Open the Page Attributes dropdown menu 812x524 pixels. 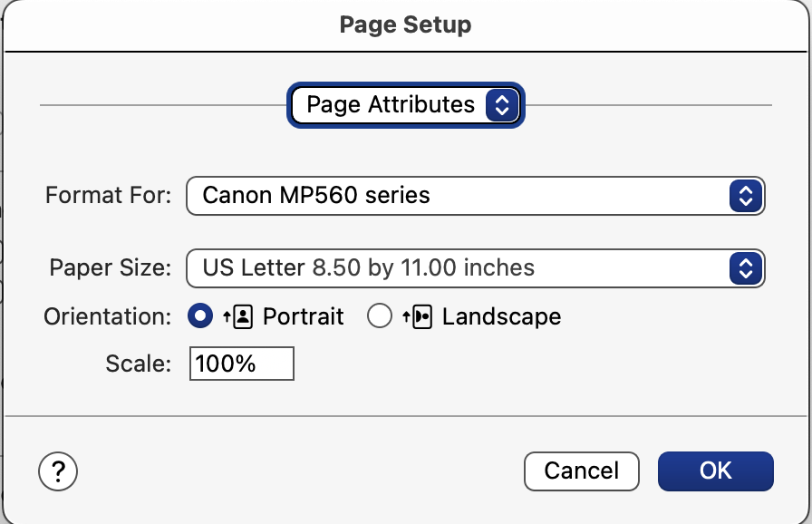[x=406, y=105]
